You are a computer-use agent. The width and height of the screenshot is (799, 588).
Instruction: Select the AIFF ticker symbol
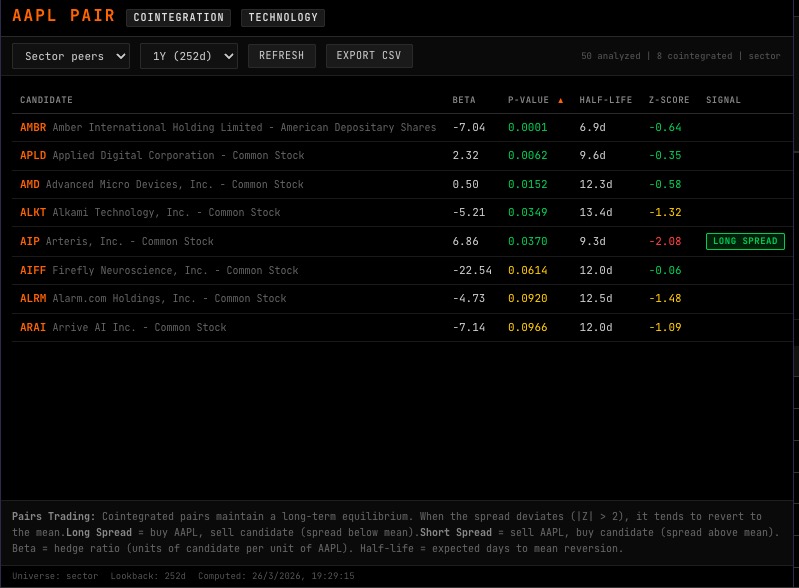(33, 271)
